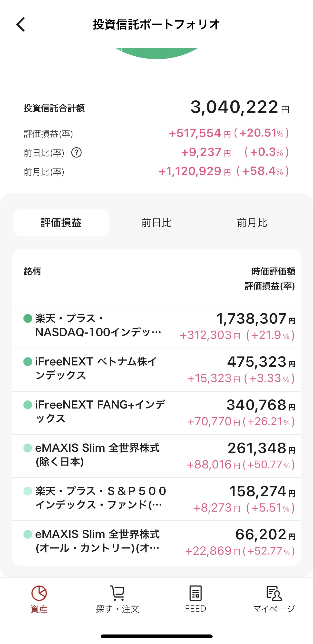Open the 探す・注文 cart icon
The height and width of the screenshot is (644, 313).
pos(117,593)
